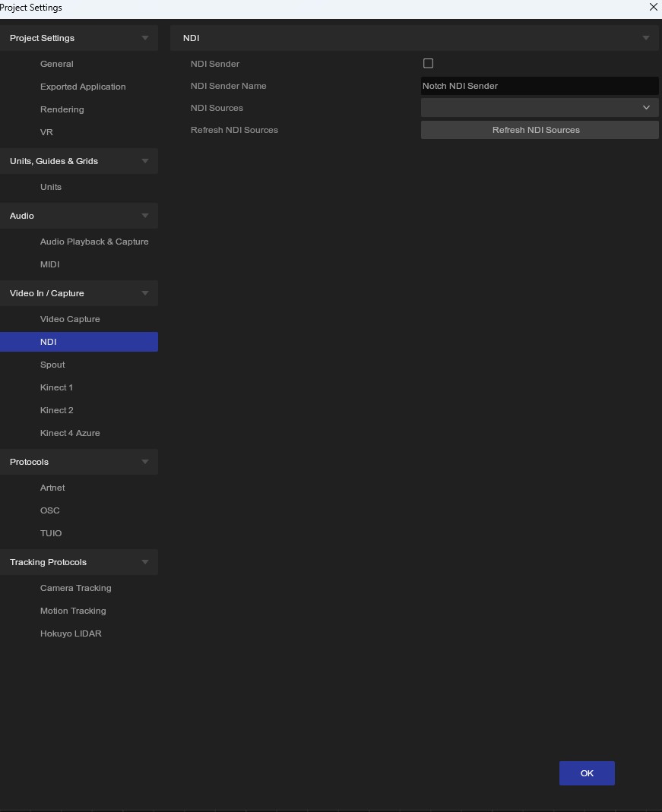The height and width of the screenshot is (812, 662).
Task: Open Hokuyo LIDAR tracking settings
Action: [x=71, y=633]
